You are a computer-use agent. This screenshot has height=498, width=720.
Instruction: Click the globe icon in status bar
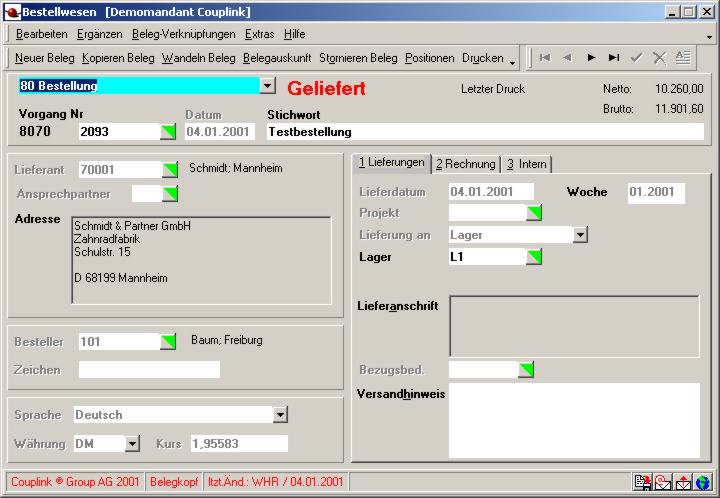704,483
